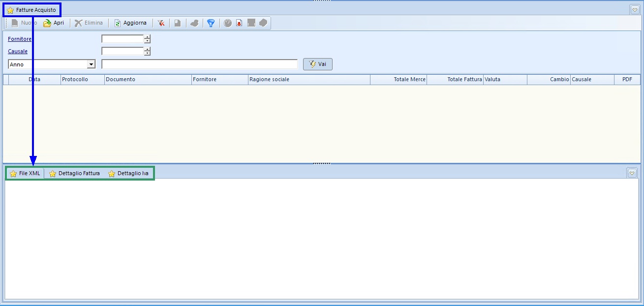The width and height of the screenshot is (644, 306).
Task: Expand the top panel options chevron
Action: (x=634, y=9)
